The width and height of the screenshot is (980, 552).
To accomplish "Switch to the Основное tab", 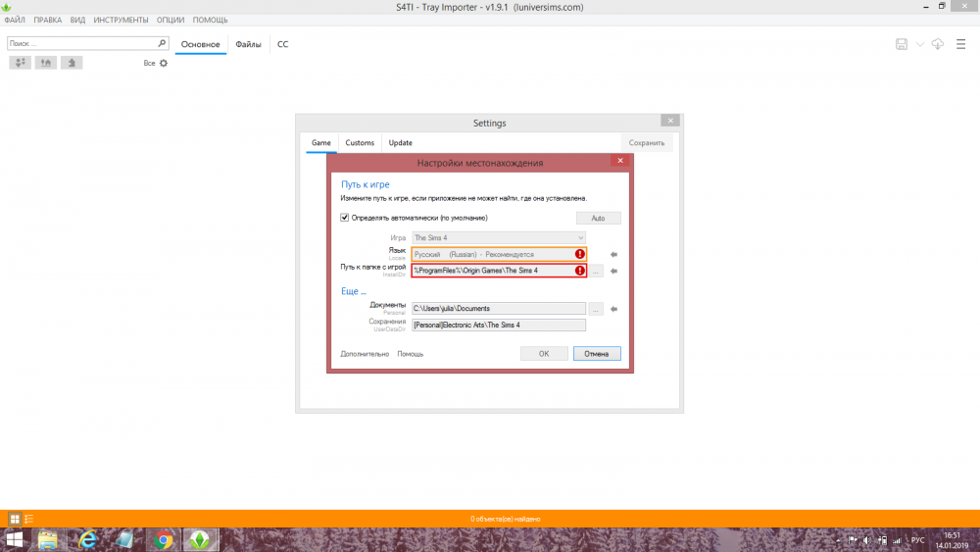I will [x=201, y=44].
